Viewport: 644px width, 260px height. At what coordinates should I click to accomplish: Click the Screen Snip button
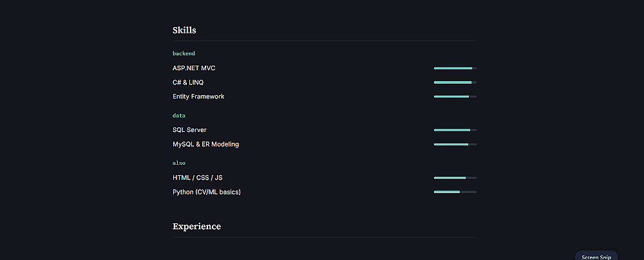[x=596, y=256]
